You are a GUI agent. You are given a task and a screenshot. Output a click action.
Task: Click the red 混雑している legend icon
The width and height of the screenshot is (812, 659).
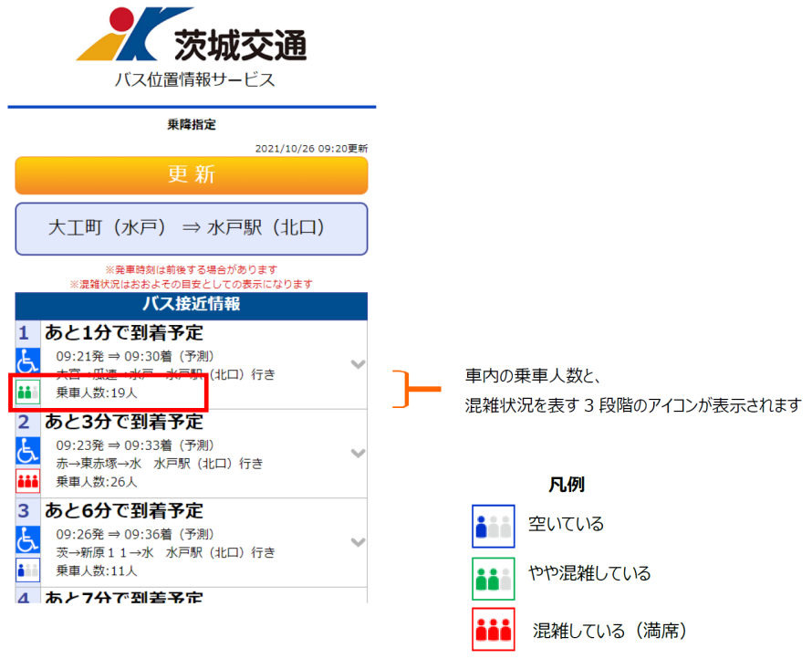493,629
